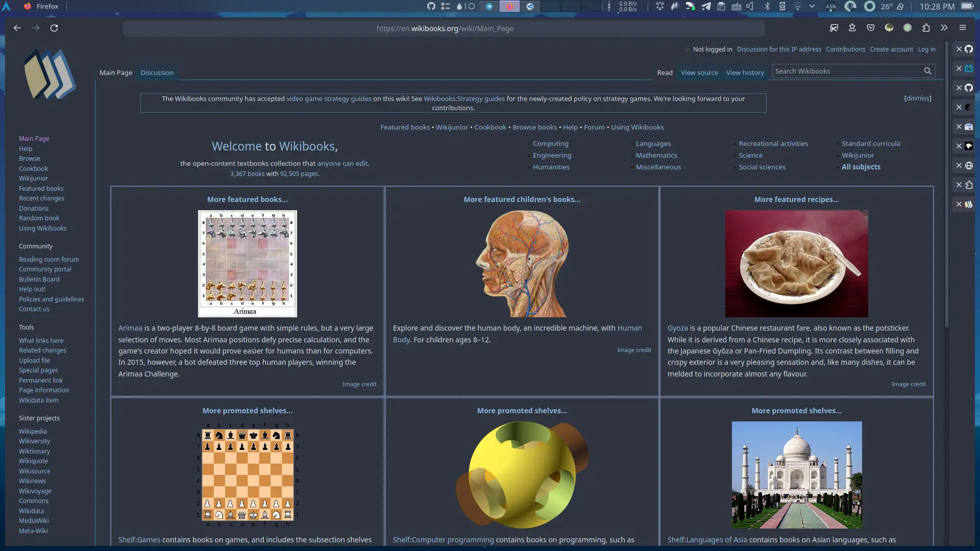Dismiss the strategy guides notice
This screenshot has width=980, height=551.
pyautogui.click(x=917, y=98)
